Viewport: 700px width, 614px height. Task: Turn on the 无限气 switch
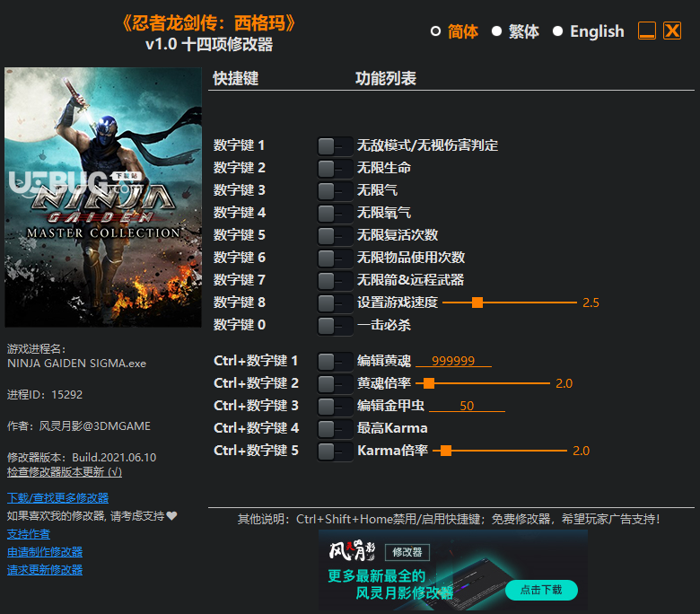pos(335,190)
